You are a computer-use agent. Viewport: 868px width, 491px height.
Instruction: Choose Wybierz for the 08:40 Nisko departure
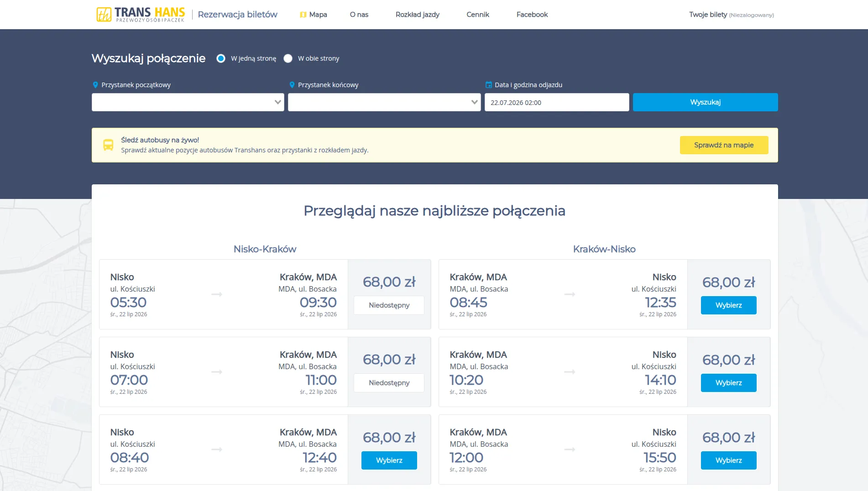tap(389, 460)
